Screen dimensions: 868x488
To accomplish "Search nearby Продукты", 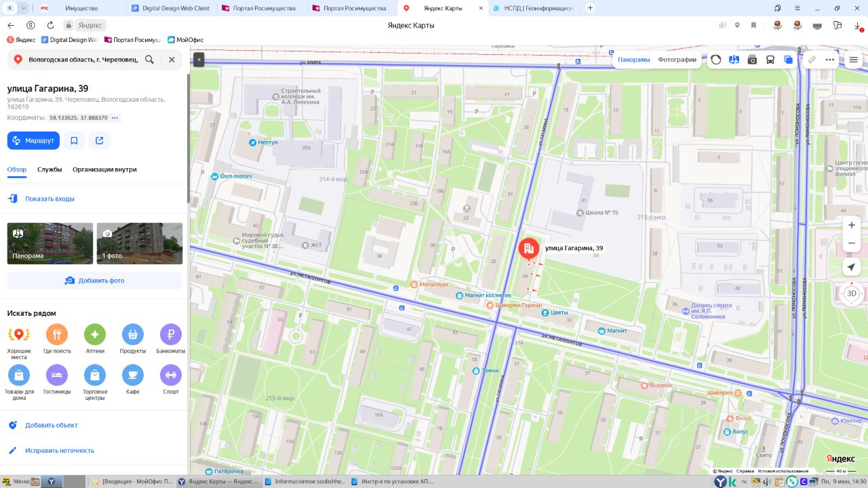I will (133, 339).
